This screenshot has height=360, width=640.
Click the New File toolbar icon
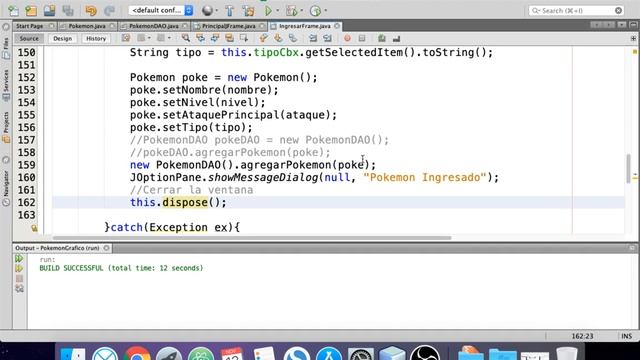13,11
